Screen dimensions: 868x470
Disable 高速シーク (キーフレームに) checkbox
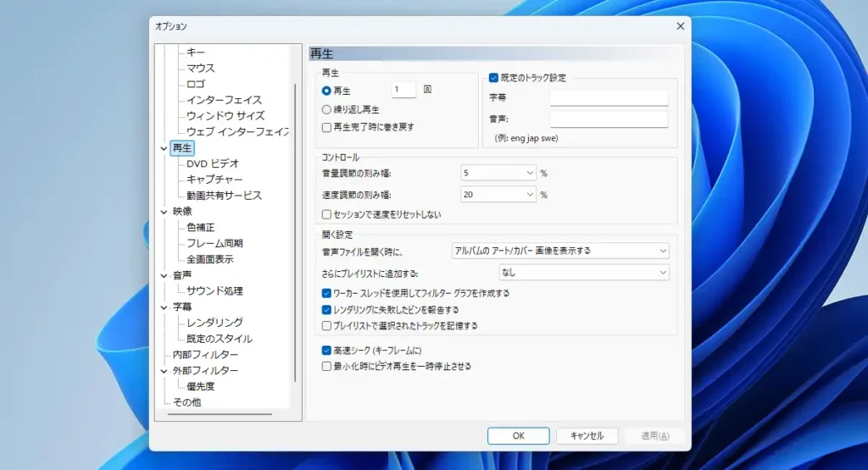(x=326, y=350)
